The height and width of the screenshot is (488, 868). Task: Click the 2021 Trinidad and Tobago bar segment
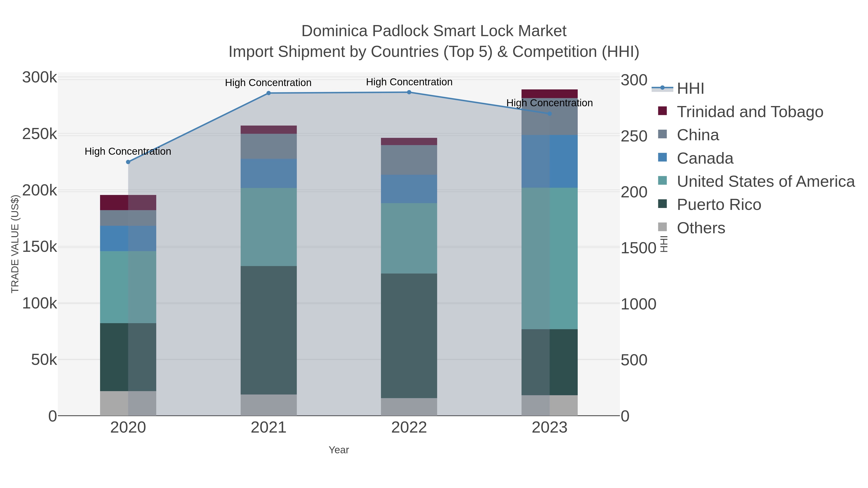269,130
